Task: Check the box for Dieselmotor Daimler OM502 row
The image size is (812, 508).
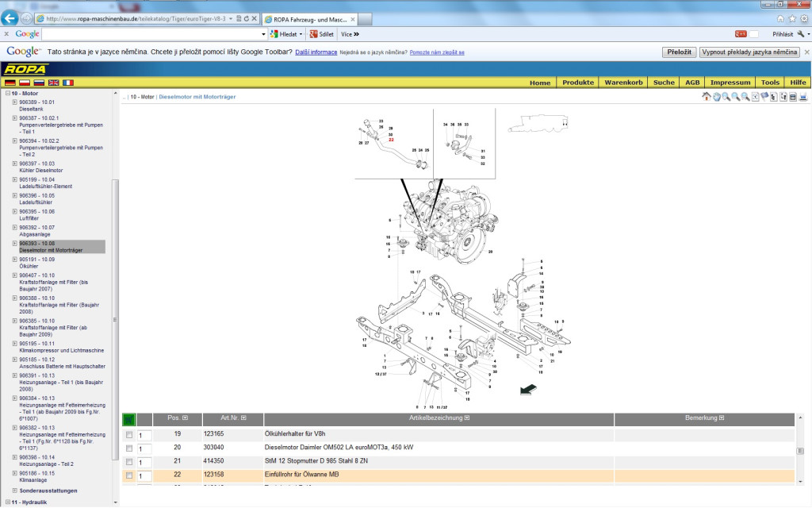Action: [x=129, y=448]
